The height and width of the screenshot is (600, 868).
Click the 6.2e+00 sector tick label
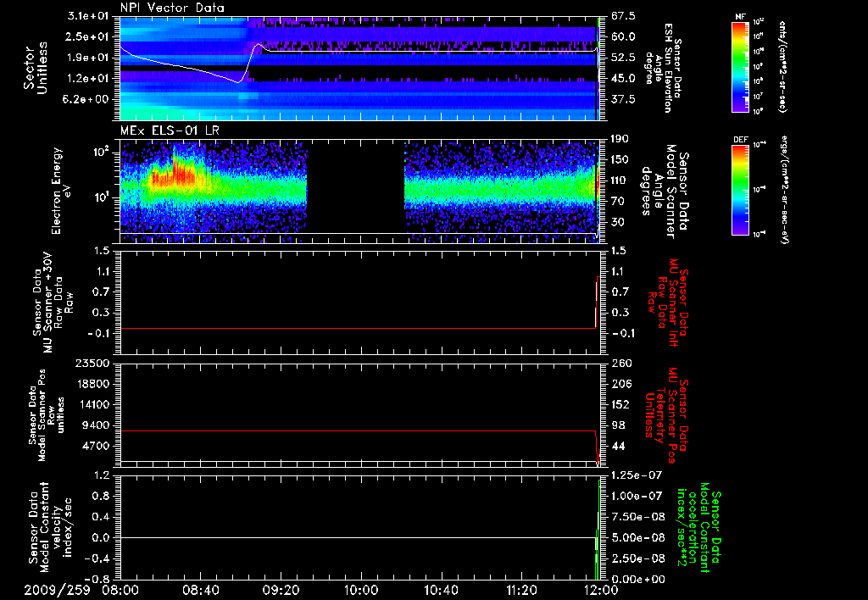coord(87,99)
